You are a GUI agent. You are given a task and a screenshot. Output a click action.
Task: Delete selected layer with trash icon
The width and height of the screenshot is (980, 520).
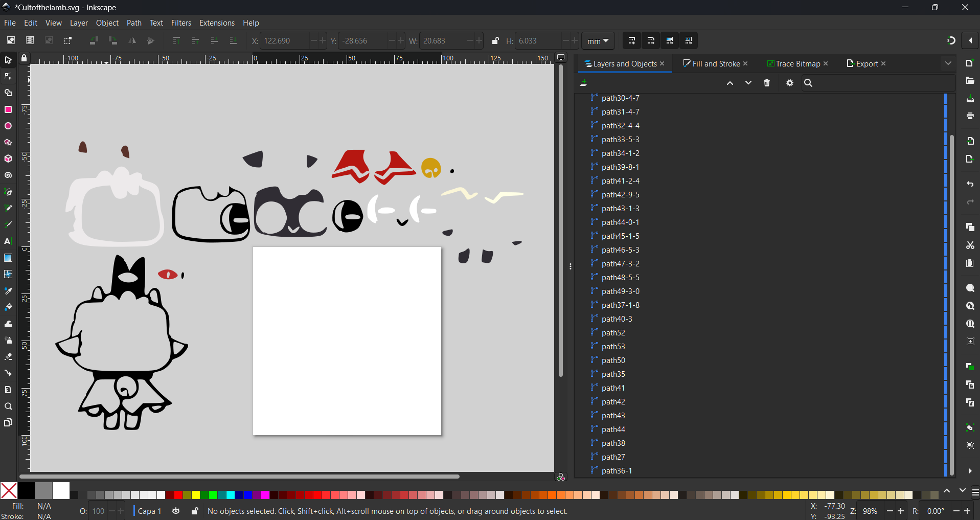(x=767, y=83)
